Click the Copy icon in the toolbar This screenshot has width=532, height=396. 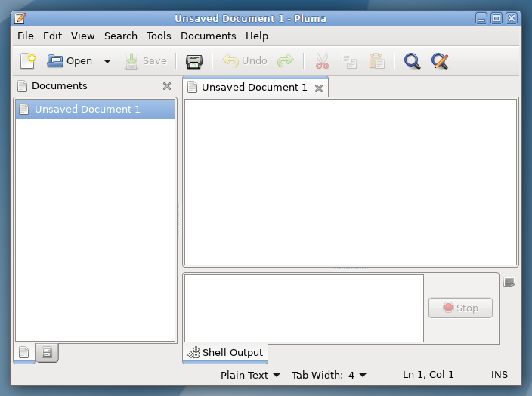click(349, 61)
